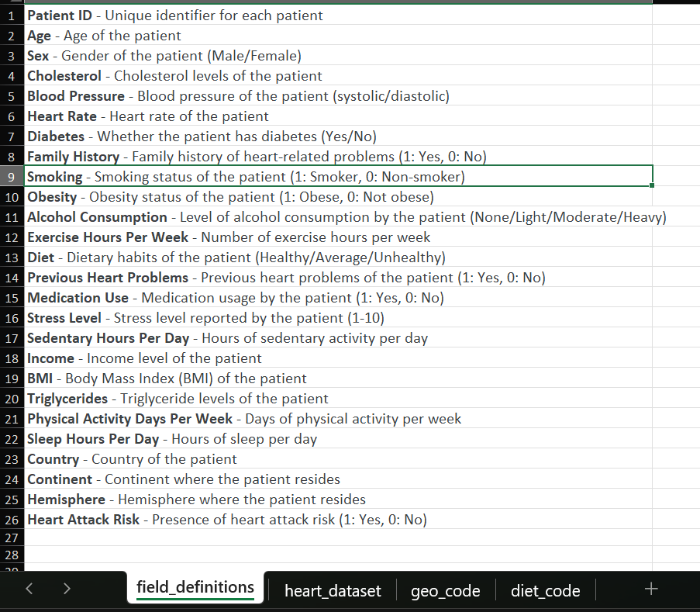Screen dimensions: 700x612
Task: View the diet_code sheet
Action: coord(545,590)
